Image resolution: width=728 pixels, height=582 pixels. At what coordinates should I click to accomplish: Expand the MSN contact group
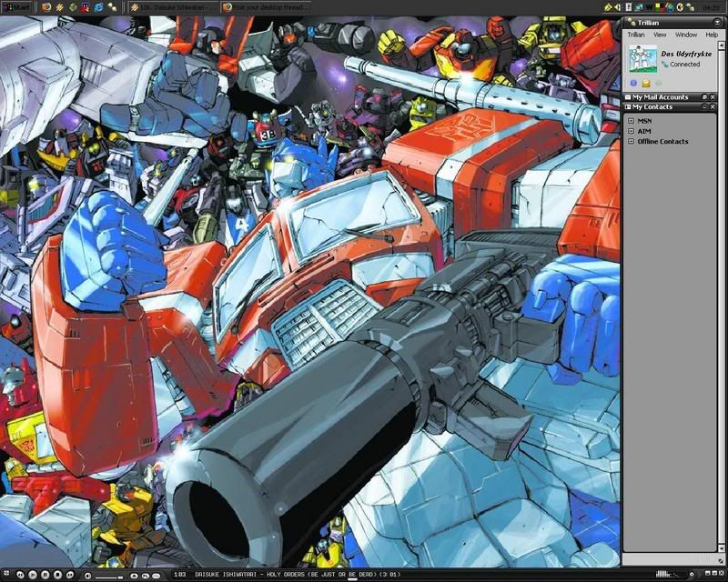tap(631, 120)
